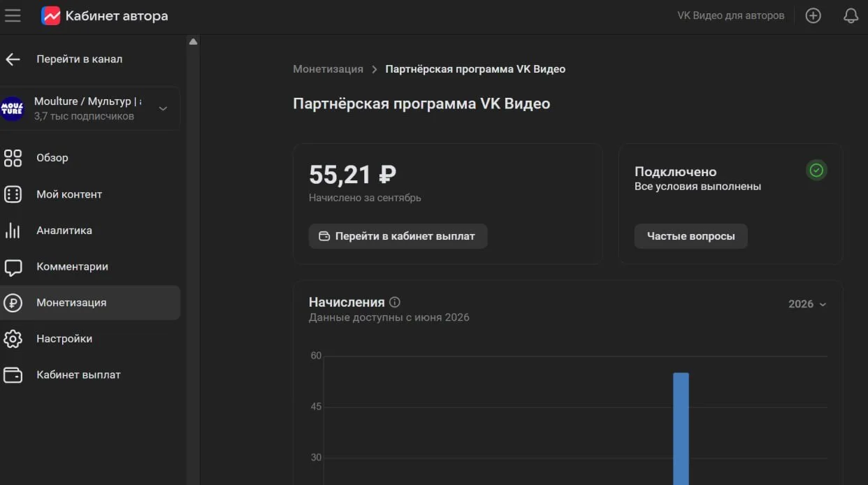Click the Монетизация ruble icon
The height and width of the screenshot is (485, 868).
pyautogui.click(x=13, y=303)
